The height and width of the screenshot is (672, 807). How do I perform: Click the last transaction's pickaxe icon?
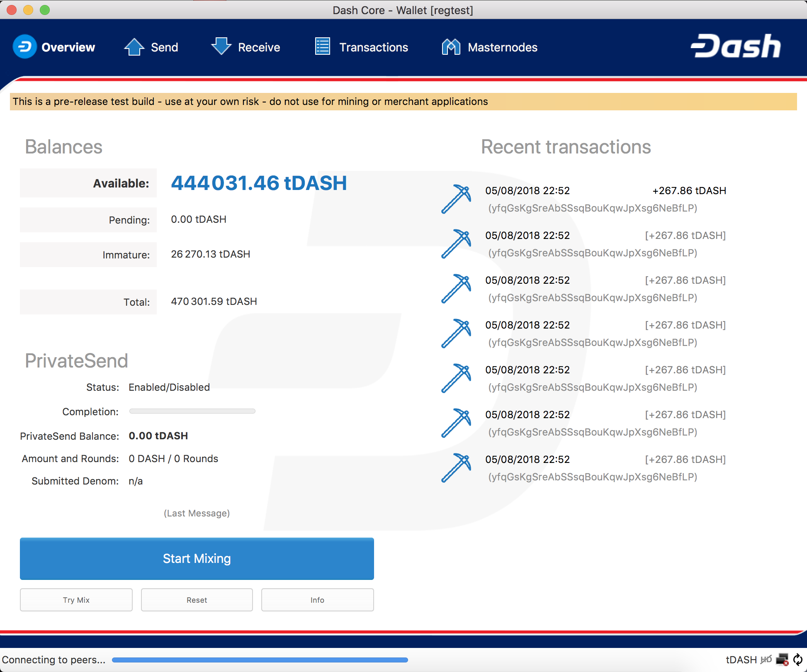coord(456,468)
